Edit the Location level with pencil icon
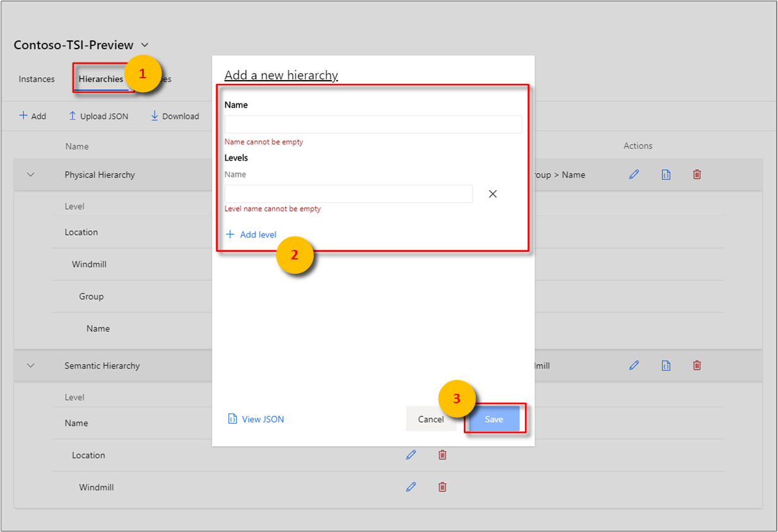778x532 pixels. coord(411,454)
